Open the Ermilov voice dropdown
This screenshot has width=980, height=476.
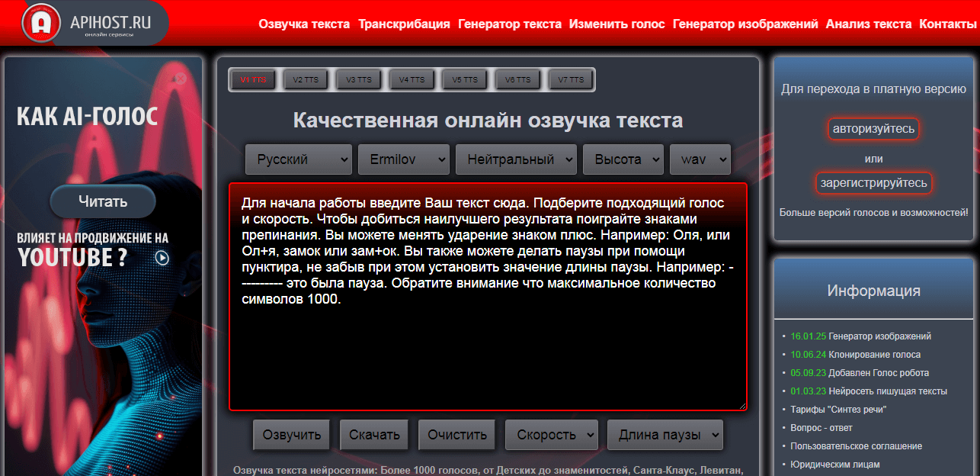pyautogui.click(x=404, y=159)
